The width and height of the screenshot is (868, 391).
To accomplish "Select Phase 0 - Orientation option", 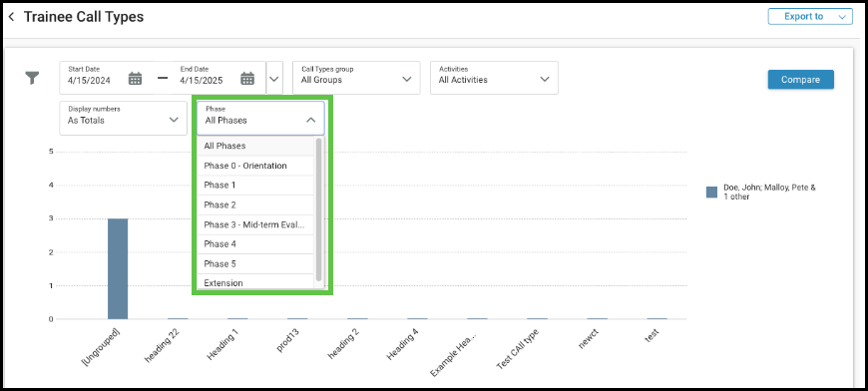I will click(x=255, y=166).
